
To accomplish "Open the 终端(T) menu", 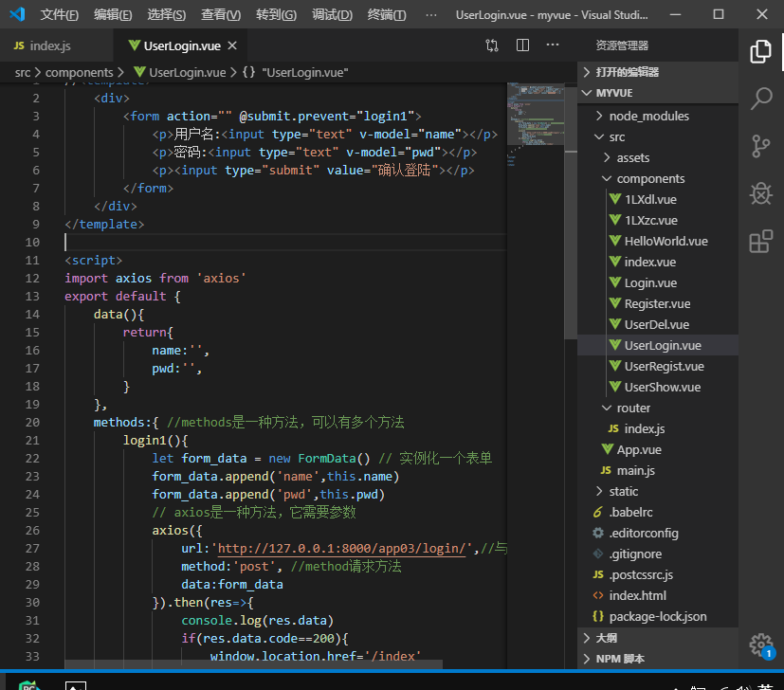I will click(x=387, y=15).
